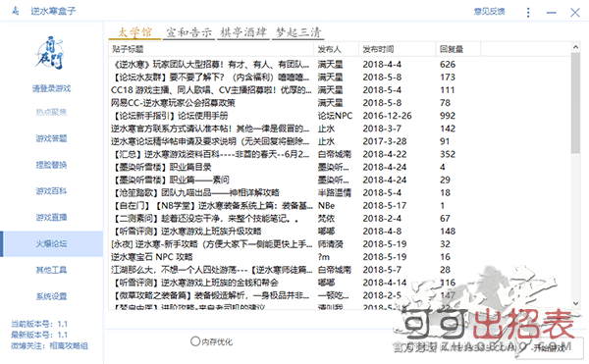Open post 【论坛新手指引】论坛使用手册
589x364 pixels.
pyautogui.click(x=170, y=116)
